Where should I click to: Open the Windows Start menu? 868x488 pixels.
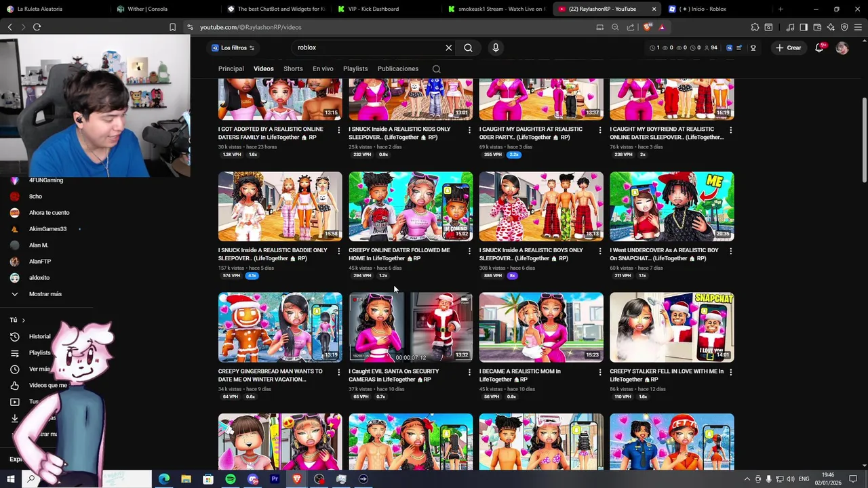(10, 479)
